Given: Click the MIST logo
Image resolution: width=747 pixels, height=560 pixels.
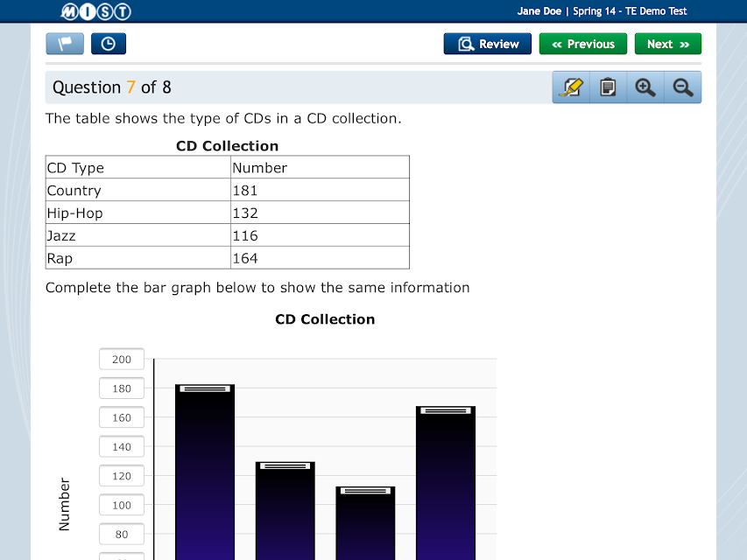Looking at the screenshot, I should click(95, 11).
